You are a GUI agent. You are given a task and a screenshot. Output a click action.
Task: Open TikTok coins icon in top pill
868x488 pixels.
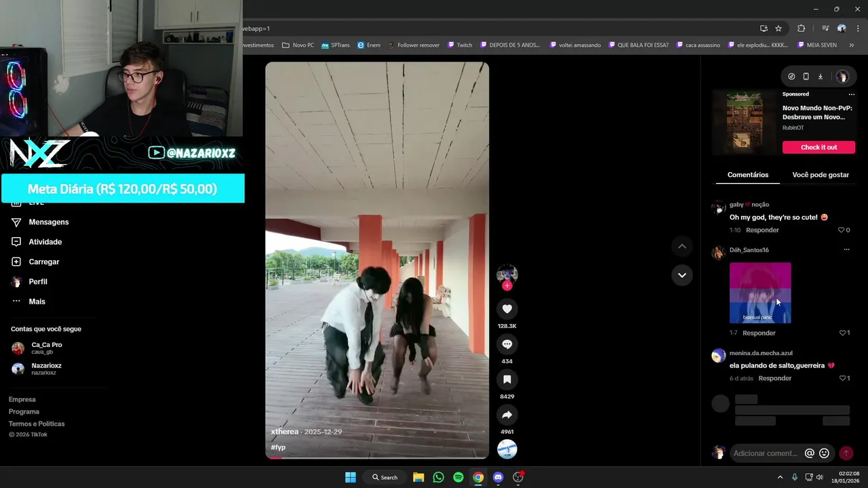tap(791, 77)
